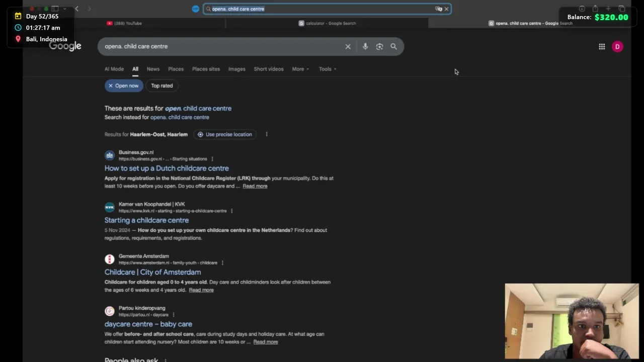Open the Places results tab

coord(176,69)
